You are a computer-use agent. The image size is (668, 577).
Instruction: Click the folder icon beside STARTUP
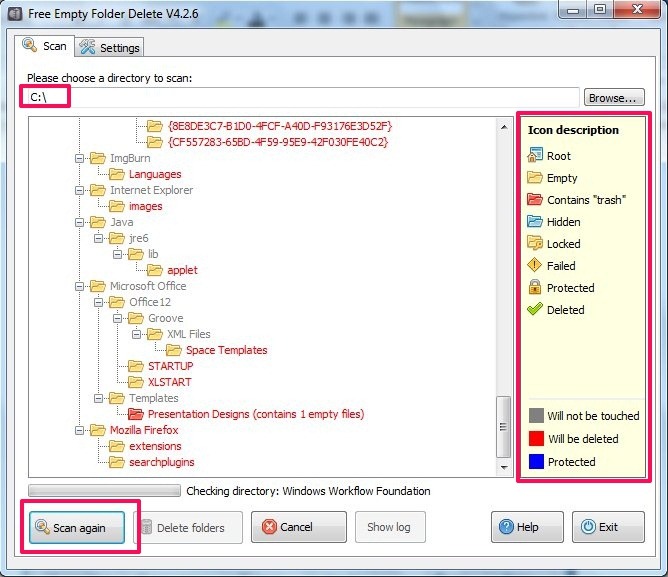tap(136, 366)
